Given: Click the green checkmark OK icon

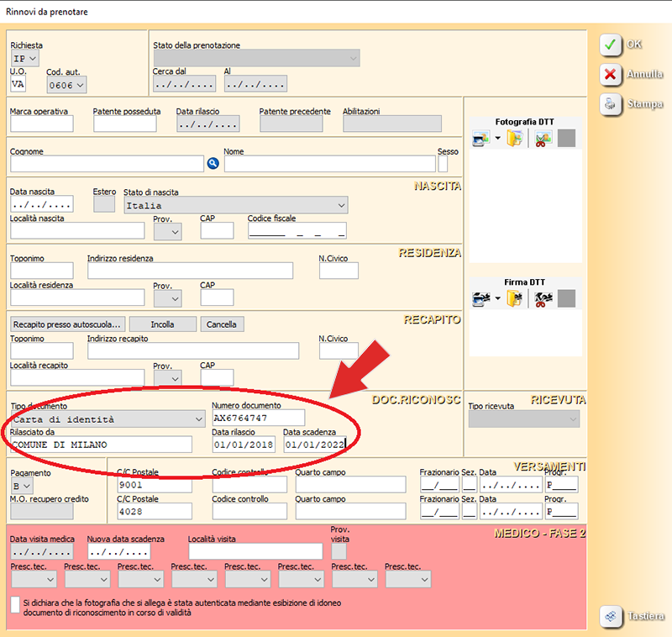Looking at the screenshot, I should (611, 45).
